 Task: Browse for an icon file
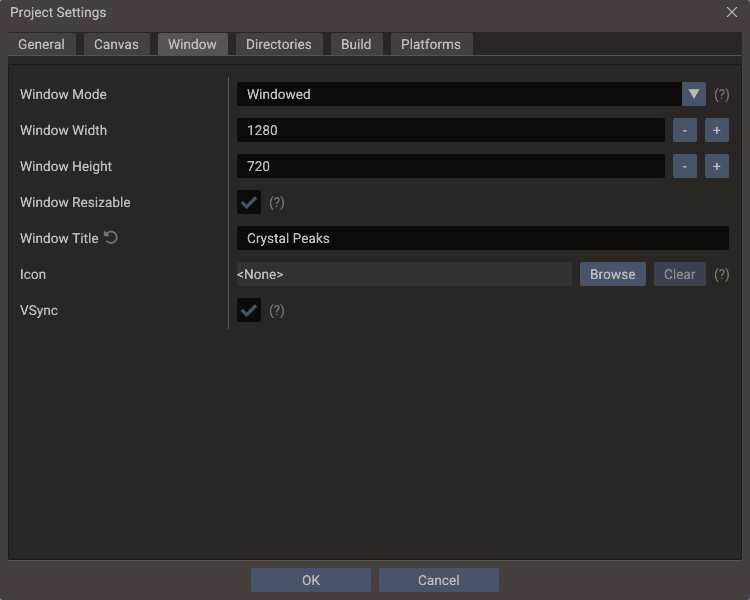pos(613,274)
